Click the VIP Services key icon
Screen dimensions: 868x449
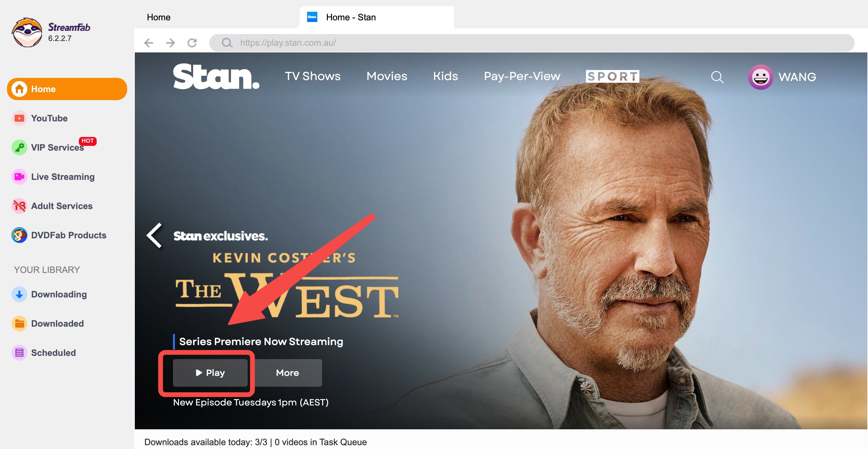[19, 147]
